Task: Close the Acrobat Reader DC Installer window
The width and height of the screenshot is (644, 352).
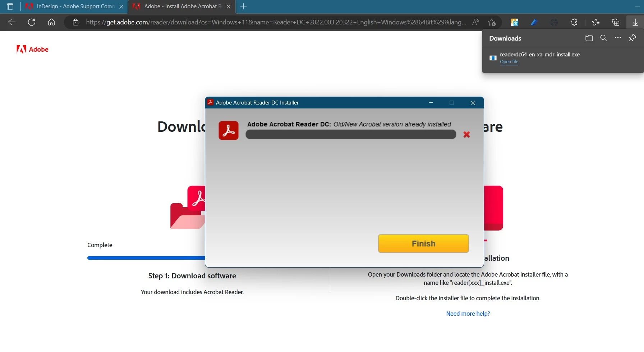Action: coord(473,103)
